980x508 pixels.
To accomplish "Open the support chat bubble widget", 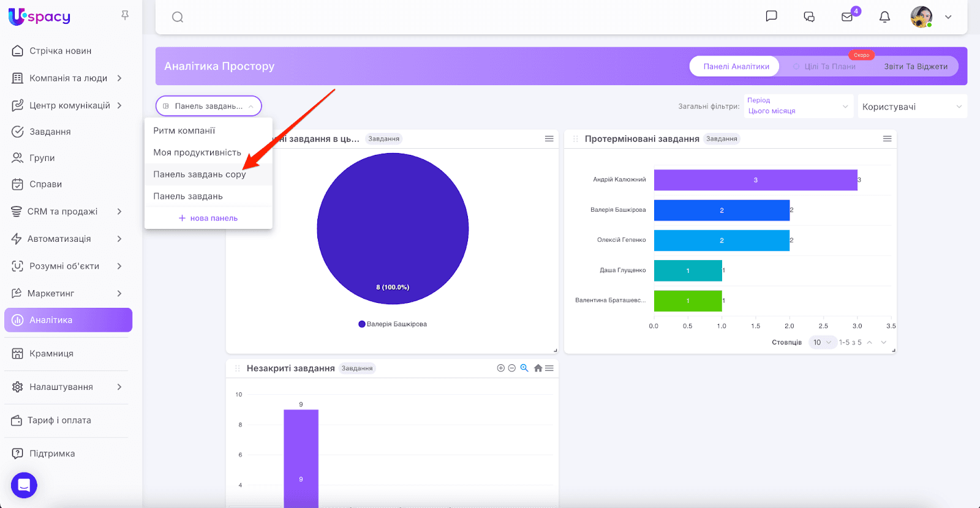I will point(24,485).
